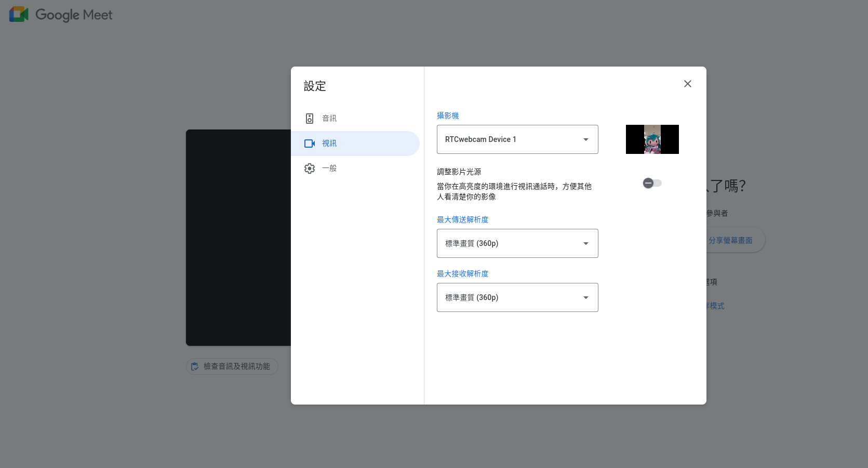This screenshot has height=468, width=868.
Task: Click the 檢查音訊及視訊功能 button
Action: coord(232,367)
